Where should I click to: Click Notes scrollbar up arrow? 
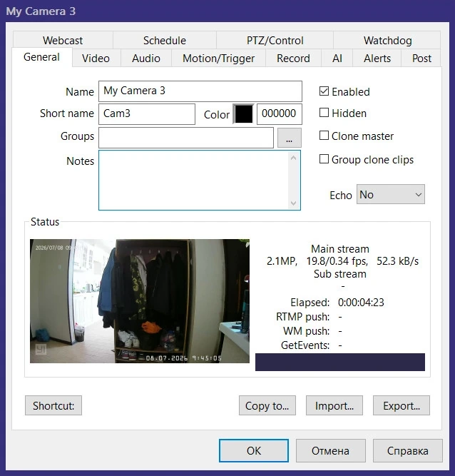[293, 158]
